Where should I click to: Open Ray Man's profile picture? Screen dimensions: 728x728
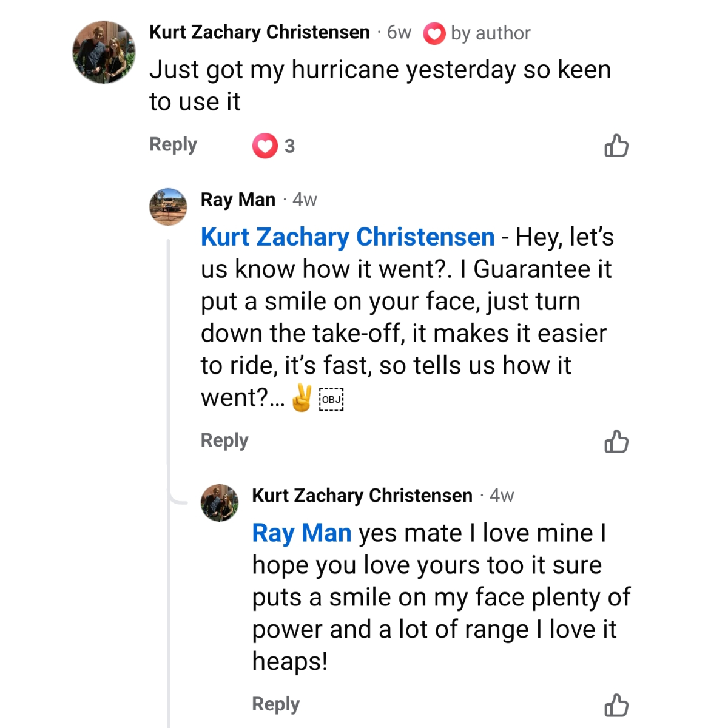coord(168,207)
